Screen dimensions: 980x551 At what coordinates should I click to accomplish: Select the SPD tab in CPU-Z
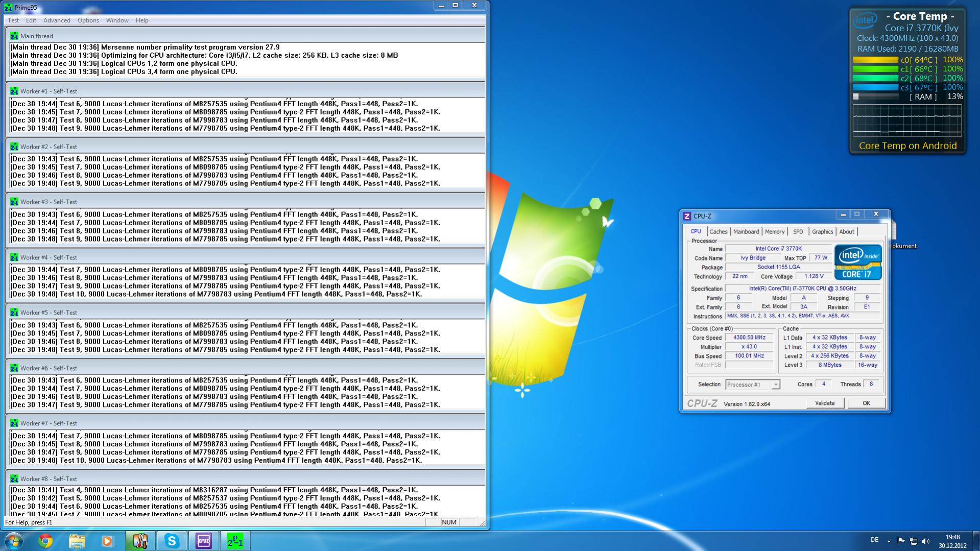point(798,232)
